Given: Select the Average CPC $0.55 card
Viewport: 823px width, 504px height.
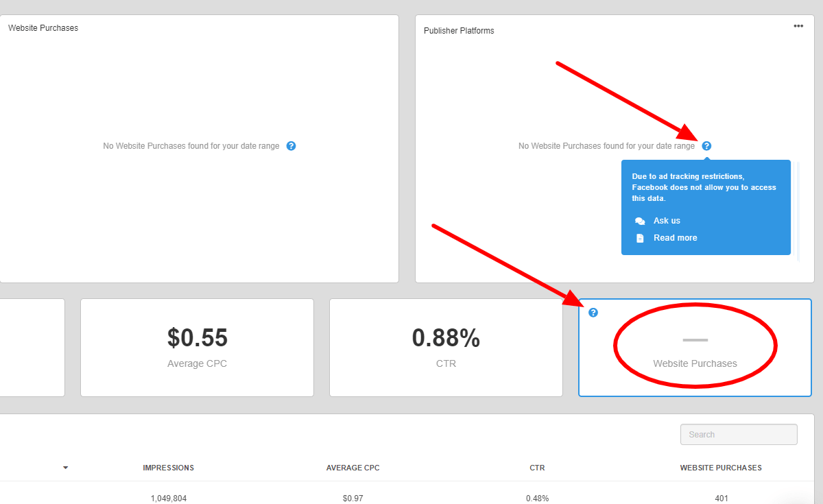Looking at the screenshot, I should 197,348.
